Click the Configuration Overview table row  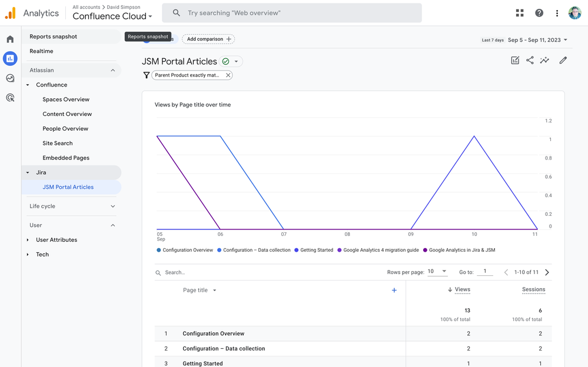pos(353,333)
